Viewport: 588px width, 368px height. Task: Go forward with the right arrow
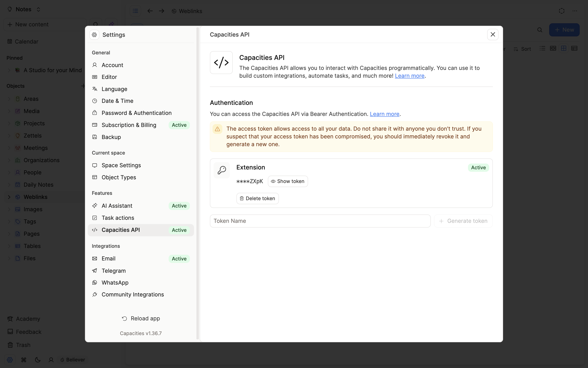click(x=161, y=11)
